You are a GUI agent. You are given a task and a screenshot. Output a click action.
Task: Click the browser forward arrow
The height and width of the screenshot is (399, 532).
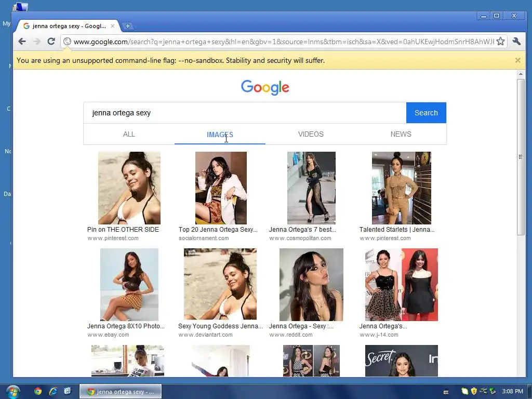pyautogui.click(x=37, y=42)
